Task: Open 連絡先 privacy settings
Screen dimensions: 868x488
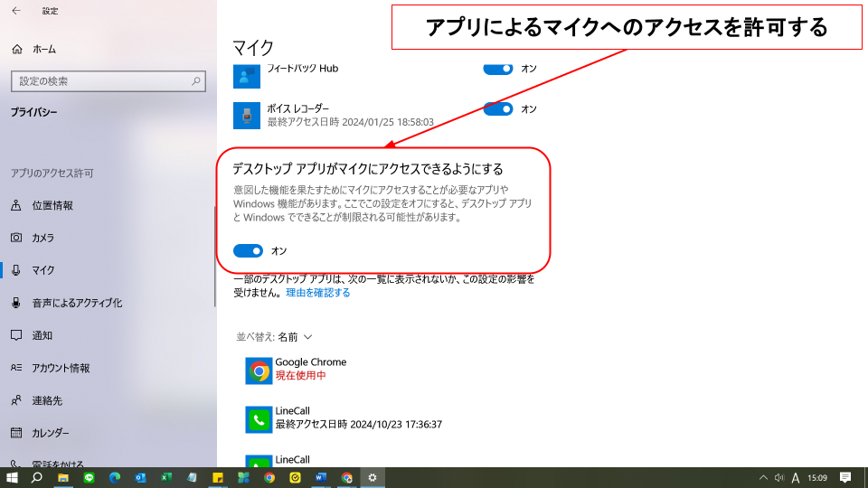Action: (x=47, y=400)
